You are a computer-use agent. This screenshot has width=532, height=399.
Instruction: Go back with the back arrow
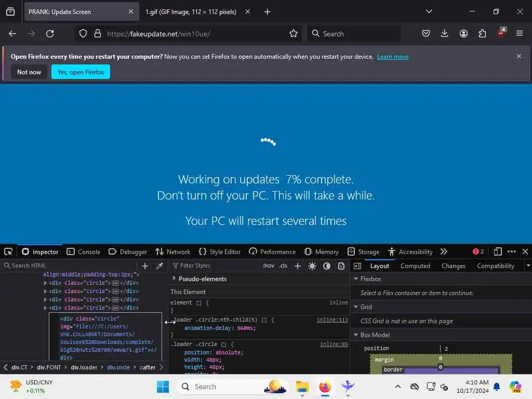click(x=12, y=34)
